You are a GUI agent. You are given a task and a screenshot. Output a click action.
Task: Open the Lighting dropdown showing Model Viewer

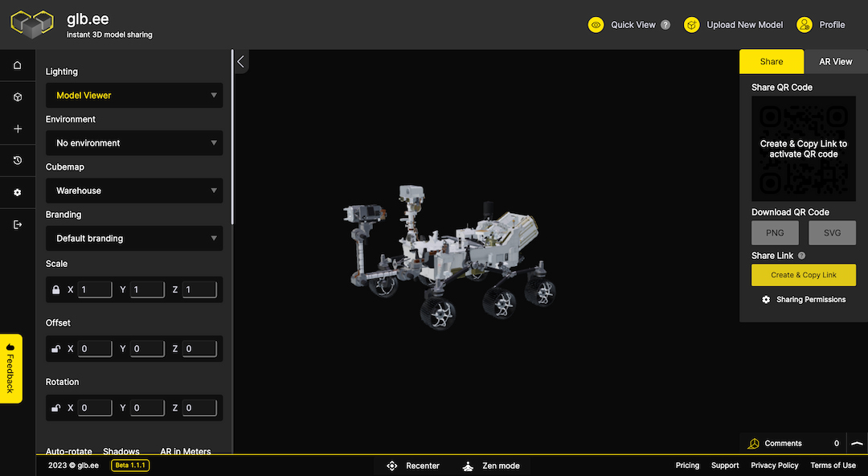click(134, 96)
